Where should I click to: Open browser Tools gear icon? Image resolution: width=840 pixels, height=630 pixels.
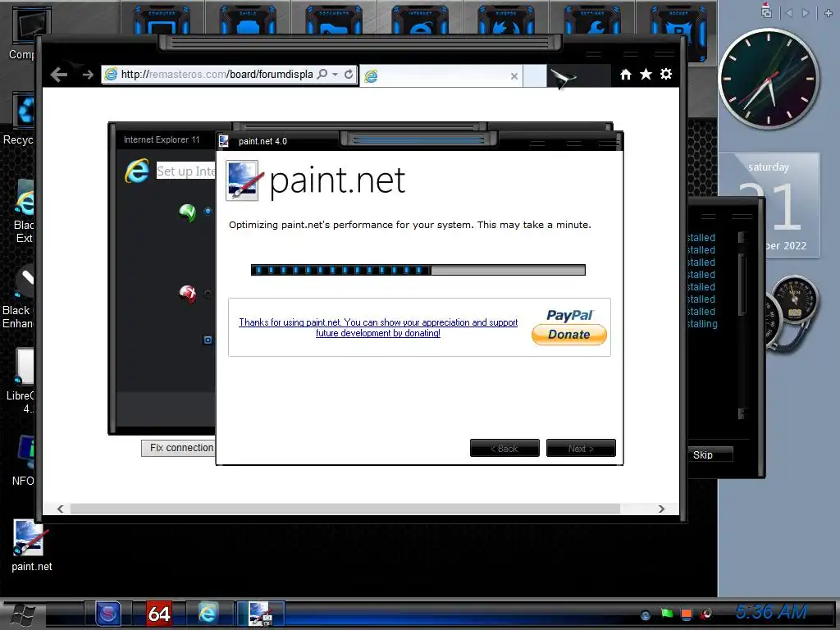tap(666, 74)
